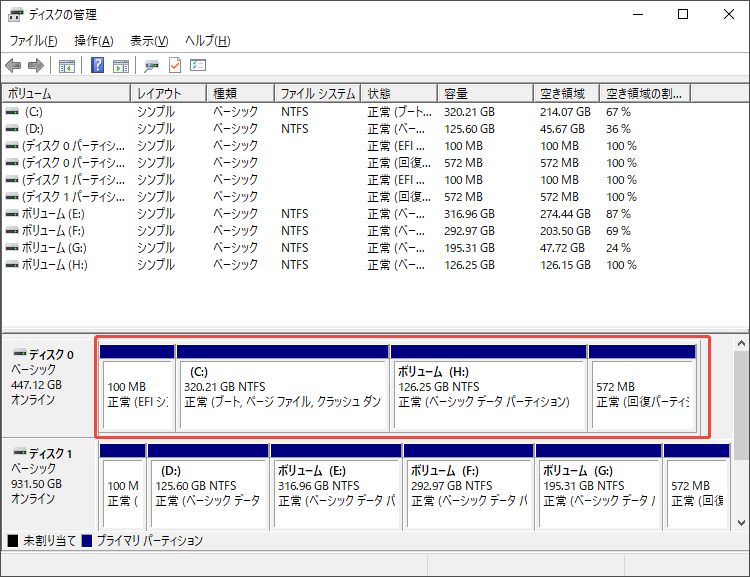This screenshot has width=750, height=577.
Task: Open the ヘルプ(H) menu
Action: [x=208, y=41]
